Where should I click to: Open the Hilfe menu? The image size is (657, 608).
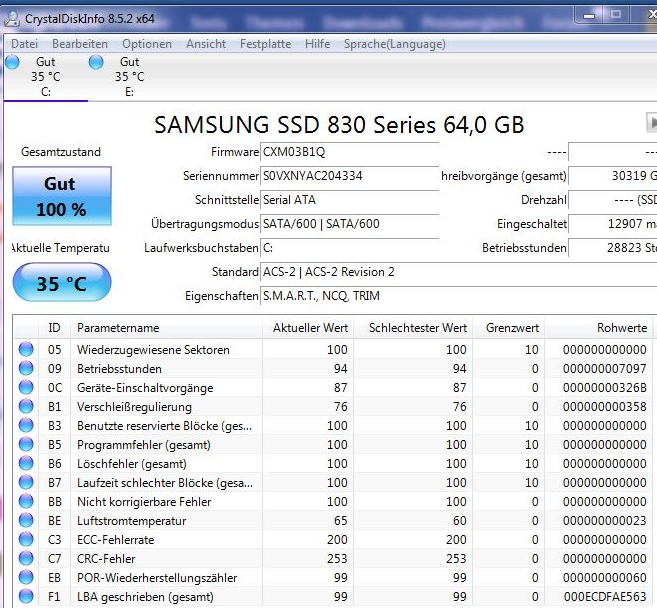[318, 44]
